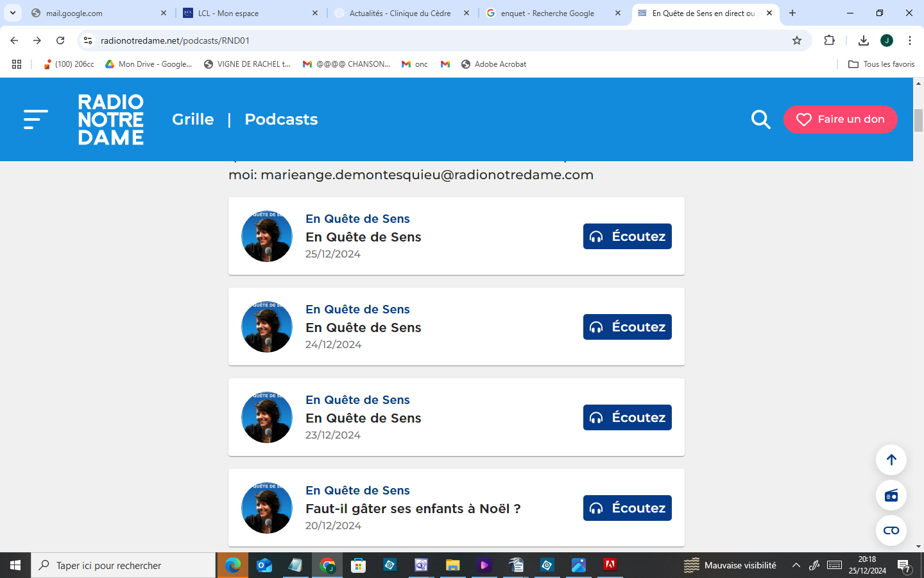Open the Chrome extensions puzzle icon
924x578 pixels.
(829, 40)
